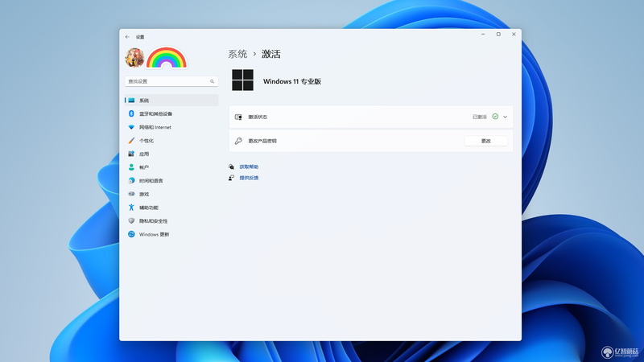This screenshot has width=644, height=362.
Task: Open Windows 更新 settings
Action: pyautogui.click(x=171, y=234)
